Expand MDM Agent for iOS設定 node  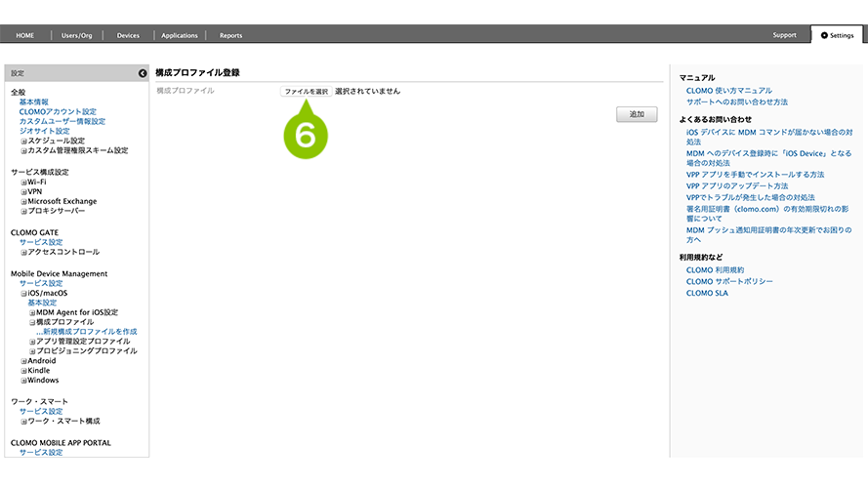(x=32, y=312)
